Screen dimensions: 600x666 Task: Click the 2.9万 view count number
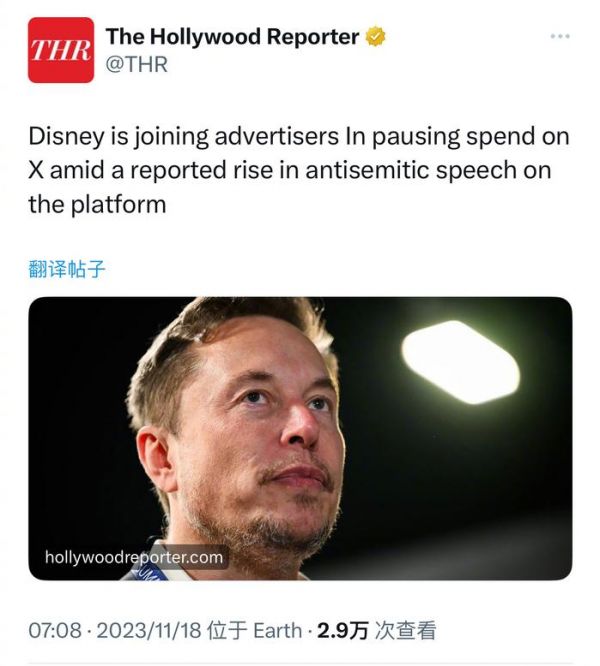342,630
